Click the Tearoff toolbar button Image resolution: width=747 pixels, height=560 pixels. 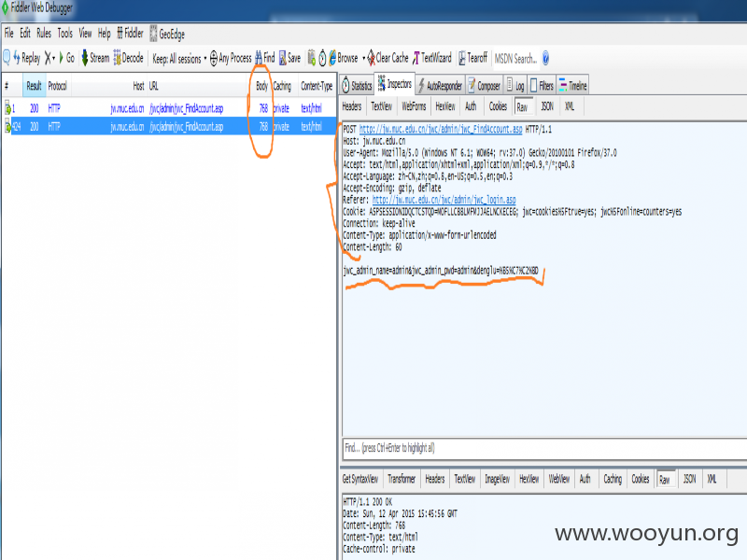click(472, 58)
